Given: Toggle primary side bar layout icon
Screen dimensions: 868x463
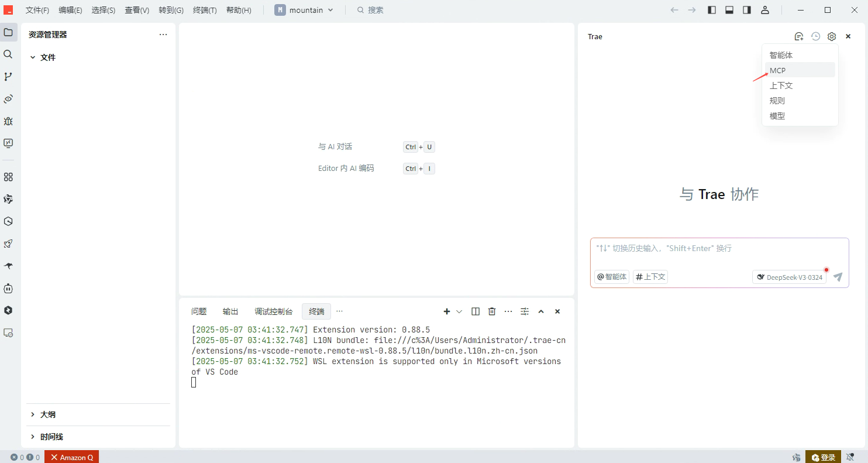Looking at the screenshot, I should pyautogui.click(x=712, y=10).
